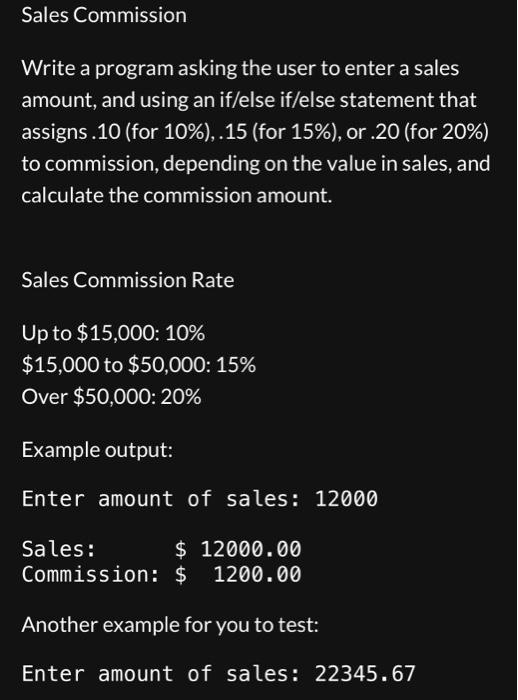The width and height of the screenshot is (518, 700).
Task: Click the "Enter amount of sales: 22345.67" line
Action: click(x=218, y=674)
